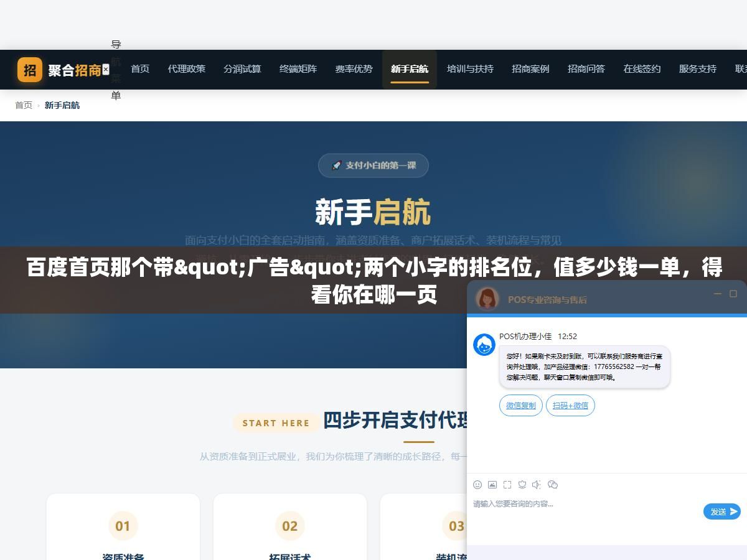Focus the chat message input field

click(585, 511)
